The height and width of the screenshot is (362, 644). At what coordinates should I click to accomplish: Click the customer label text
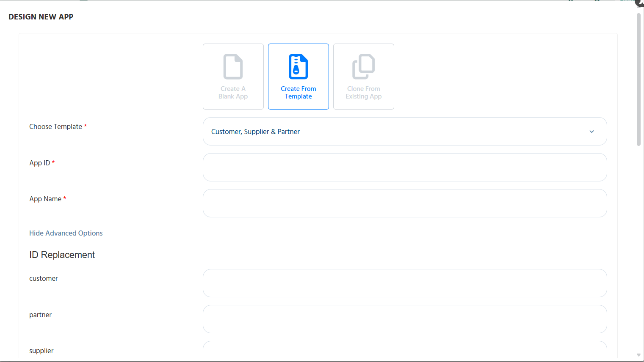coord(44,278)
